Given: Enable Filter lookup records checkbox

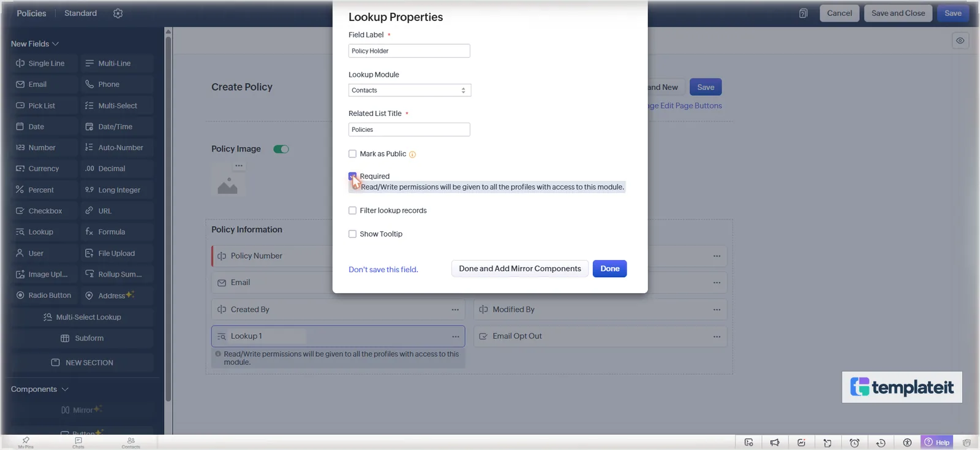Looking at the screenshot, I should tap(352, 210).
